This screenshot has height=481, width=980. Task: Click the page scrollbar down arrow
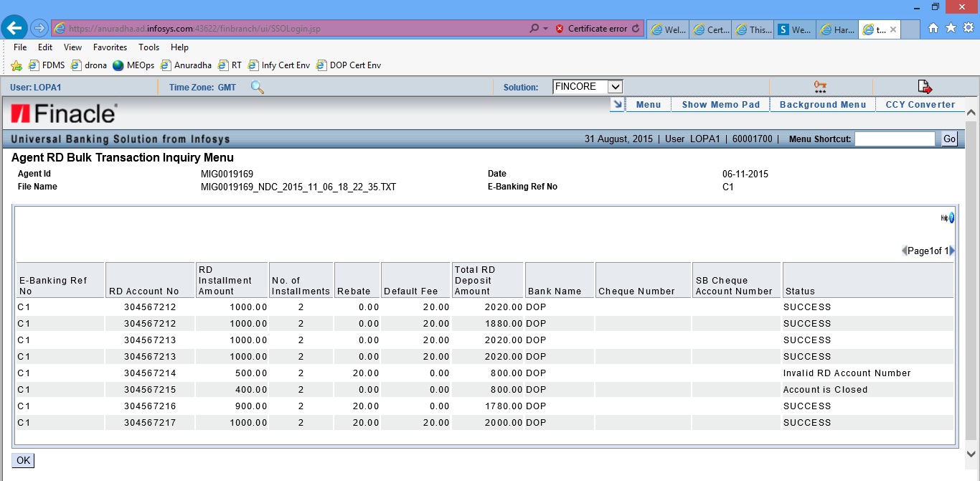[x=971, y=454]
